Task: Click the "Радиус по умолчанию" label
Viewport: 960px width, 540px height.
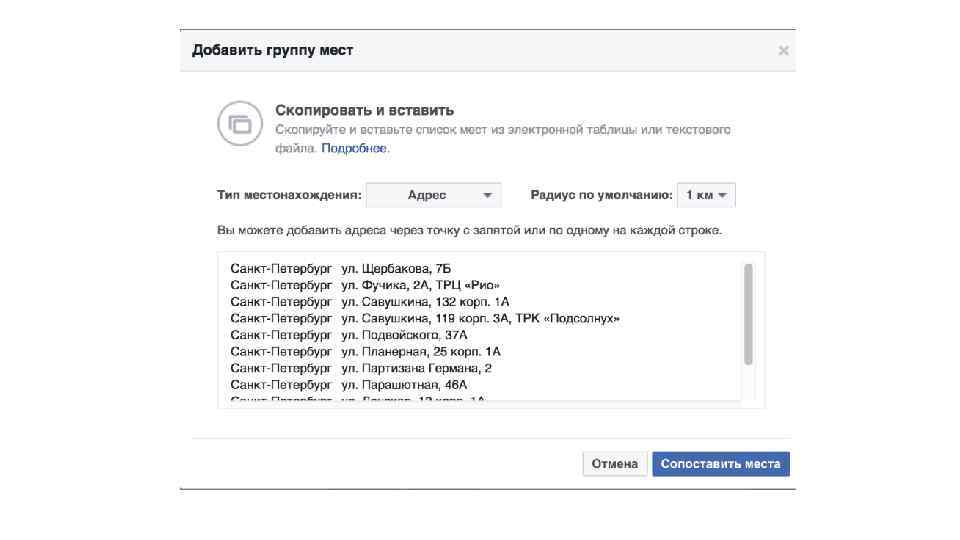Action: point(599,195)
